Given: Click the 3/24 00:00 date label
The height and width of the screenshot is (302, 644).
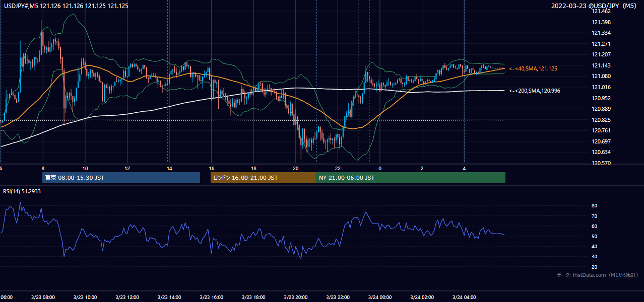Looking at the screenshot, I should click(380, 297).
